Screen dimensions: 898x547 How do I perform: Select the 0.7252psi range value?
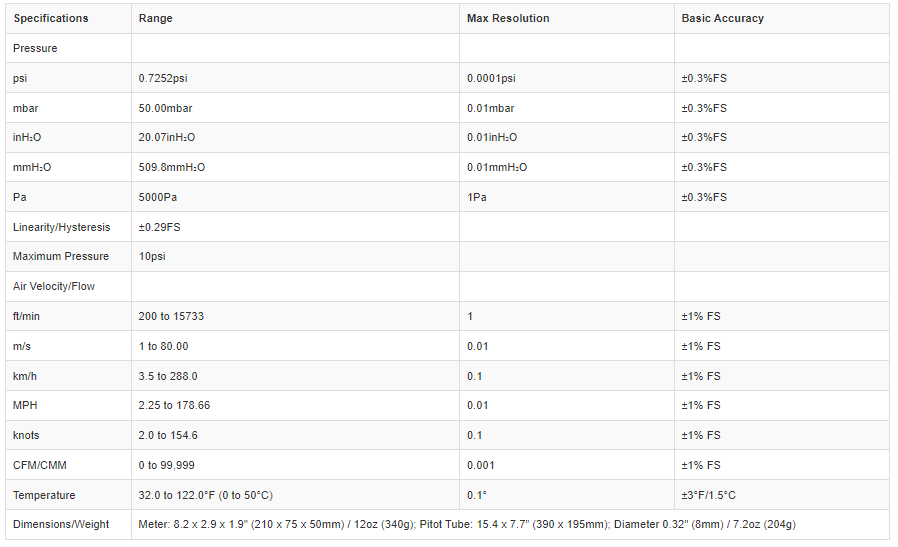(x=165, y=78)
